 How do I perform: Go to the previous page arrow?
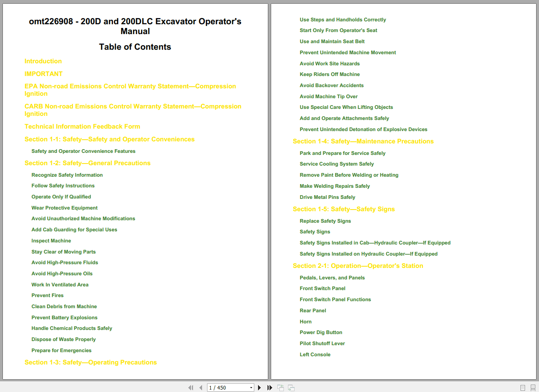(200, 387)
